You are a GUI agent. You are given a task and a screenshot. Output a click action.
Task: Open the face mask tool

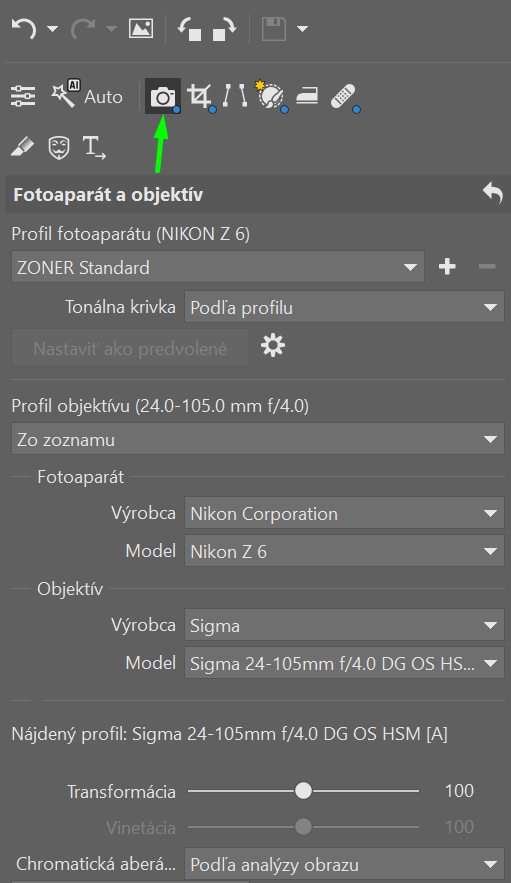pos(59,148)
